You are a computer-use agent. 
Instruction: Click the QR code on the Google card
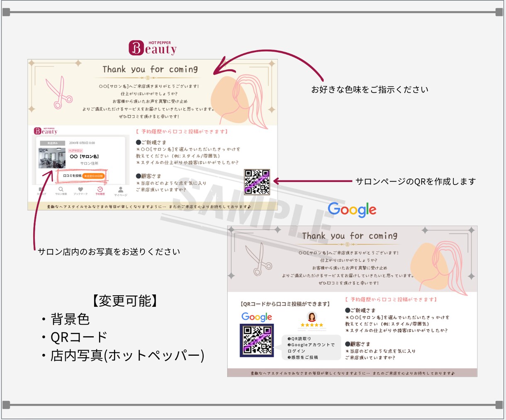point(257,340)
